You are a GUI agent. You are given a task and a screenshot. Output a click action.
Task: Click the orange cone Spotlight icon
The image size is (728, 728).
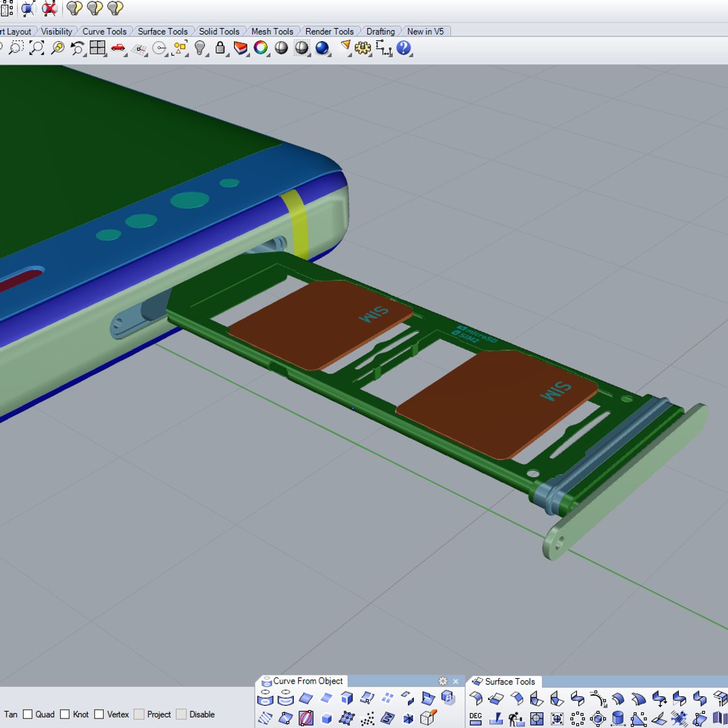pos(346,47)
